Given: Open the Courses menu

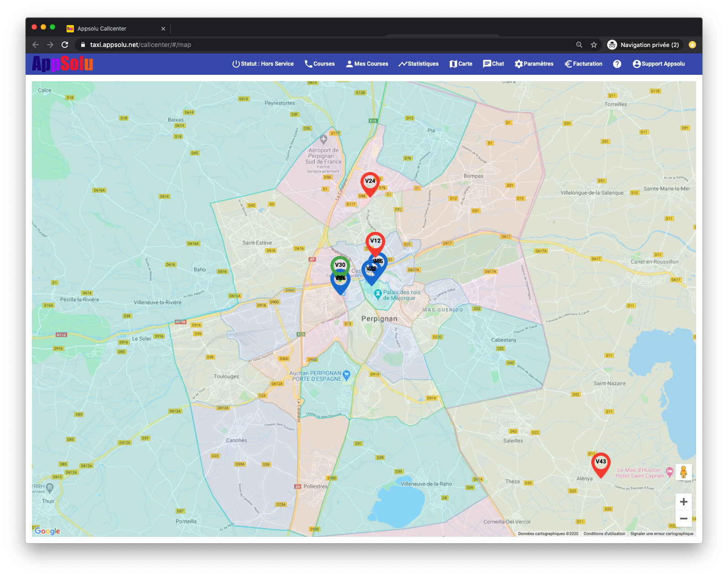Looking at the screenshot, I should pyautogui.click(x=320, y=64).
